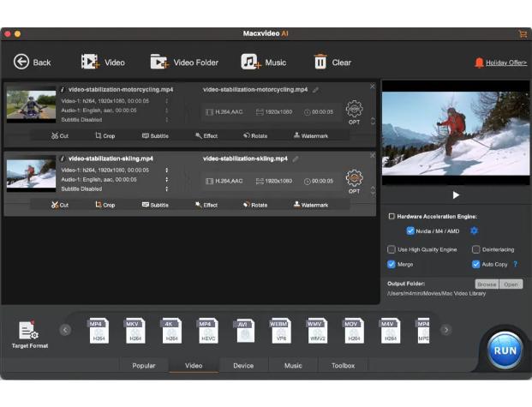
Task: Add subtitle to skiing video
Action: (x=155, y=205)
